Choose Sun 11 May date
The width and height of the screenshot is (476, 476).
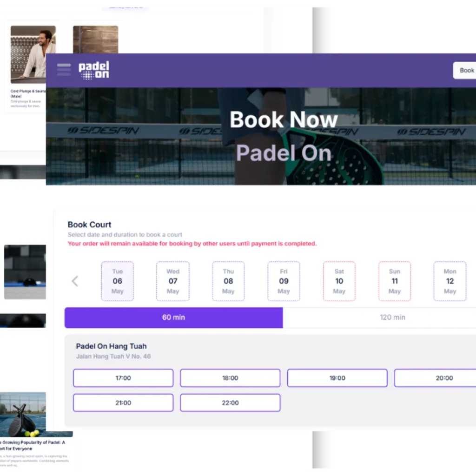tap(395, 281)
